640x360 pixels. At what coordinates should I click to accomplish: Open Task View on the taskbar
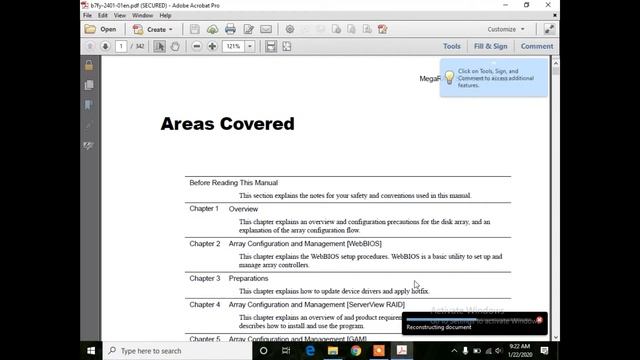pos(286,351)
